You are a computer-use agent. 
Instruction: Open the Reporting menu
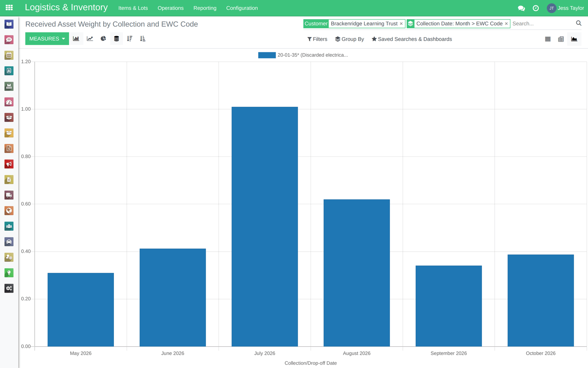(x=205, y=8)
